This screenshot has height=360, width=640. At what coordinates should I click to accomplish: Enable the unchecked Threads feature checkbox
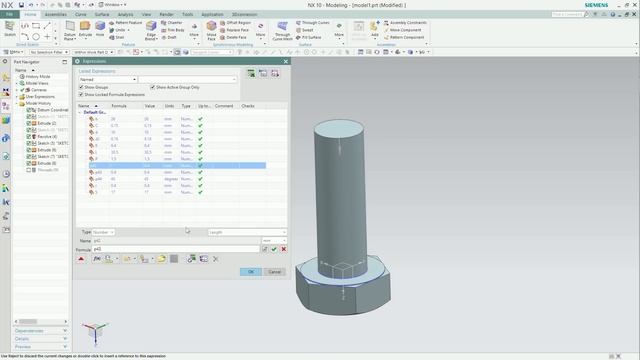[29, 170]
